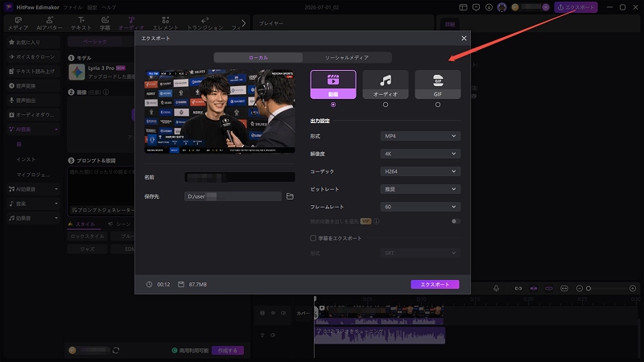Click the export preview thumbnail

pyautogui.click(x=220, y=112)
